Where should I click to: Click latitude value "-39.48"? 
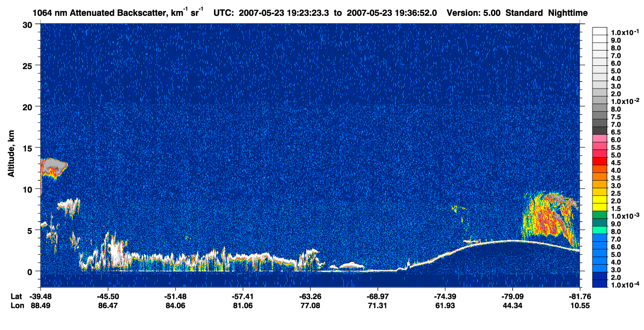tap(40, 296)
